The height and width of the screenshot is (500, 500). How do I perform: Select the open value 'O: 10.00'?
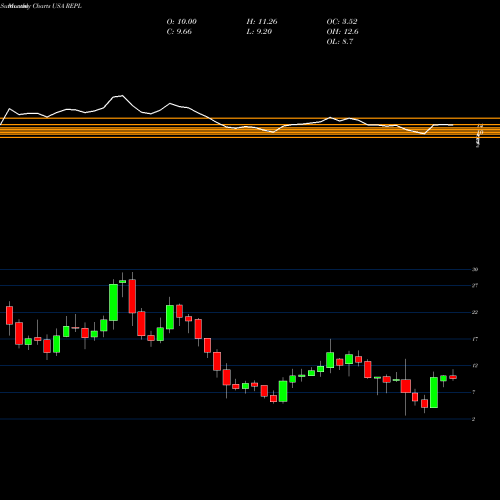pyautogui.click(x=181, y=22)
